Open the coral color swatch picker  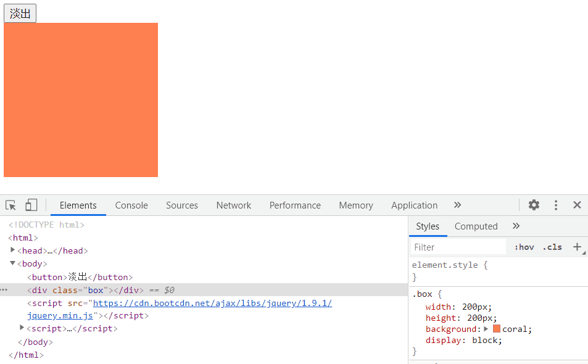tap(496, 329)
